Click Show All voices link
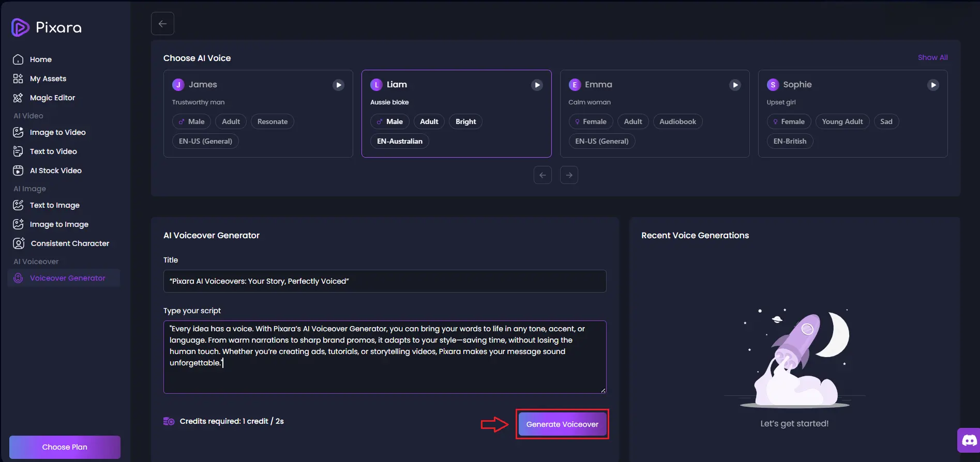The width and height of the screenshot is (980, 462). click(932, 57)
